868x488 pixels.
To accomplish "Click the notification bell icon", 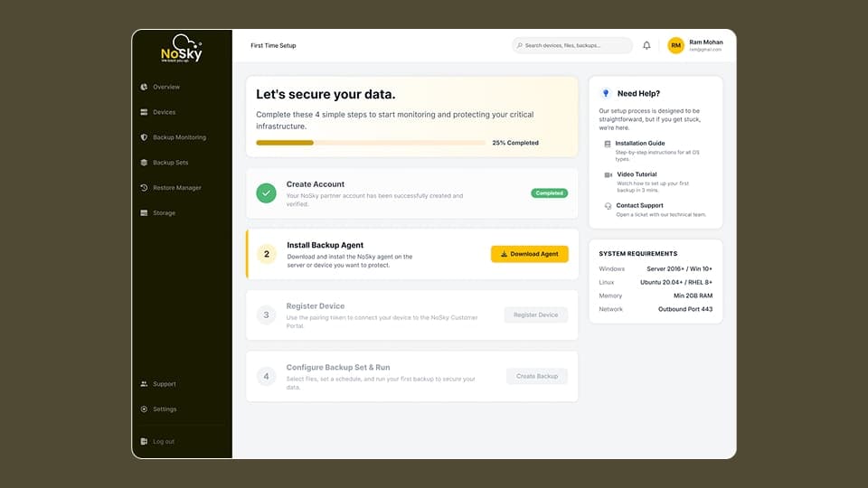I will pyautogui.click(x=646, y=45).
